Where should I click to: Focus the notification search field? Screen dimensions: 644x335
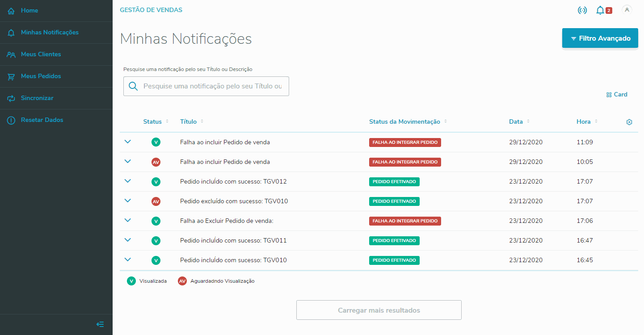tap(213, 86)
